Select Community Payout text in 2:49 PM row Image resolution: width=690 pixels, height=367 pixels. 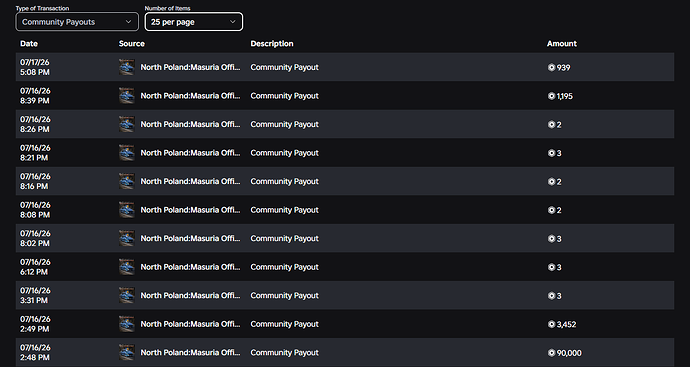(x=284, y=324)
